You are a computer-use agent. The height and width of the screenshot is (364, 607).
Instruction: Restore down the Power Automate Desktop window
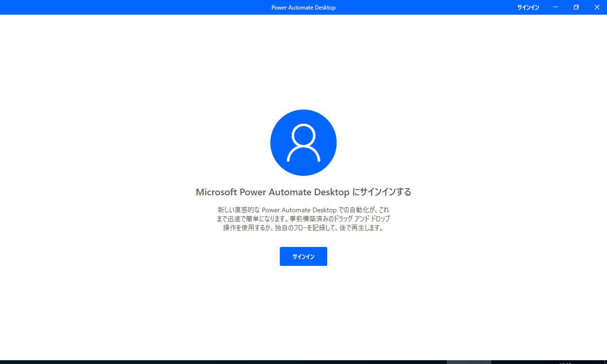click(x=576, y=8)
